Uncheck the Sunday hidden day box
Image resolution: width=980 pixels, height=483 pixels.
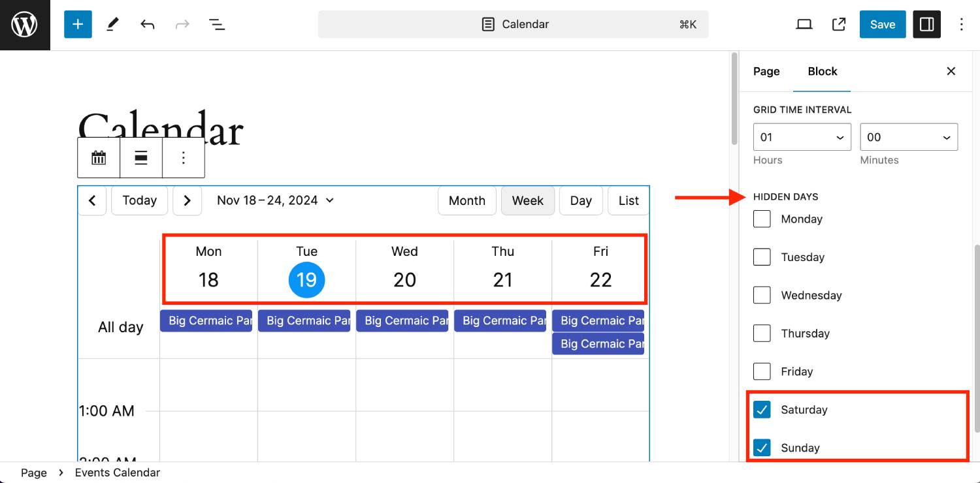[762, 448]
